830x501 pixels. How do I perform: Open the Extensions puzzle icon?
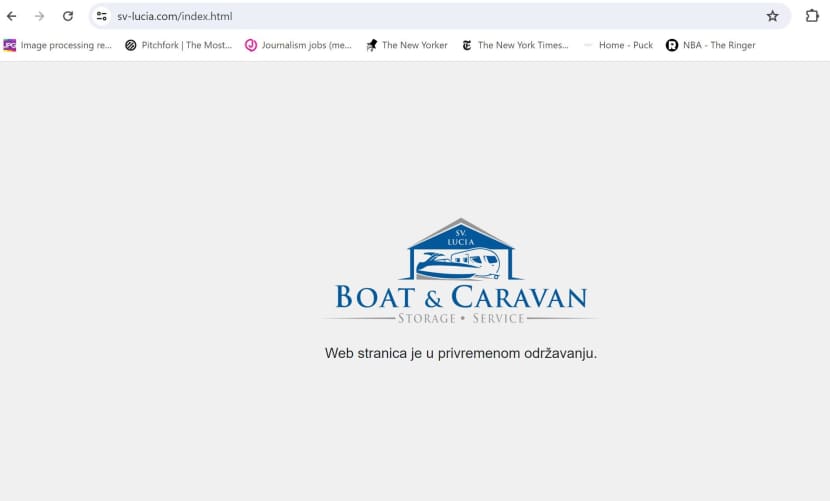point(812,16)
